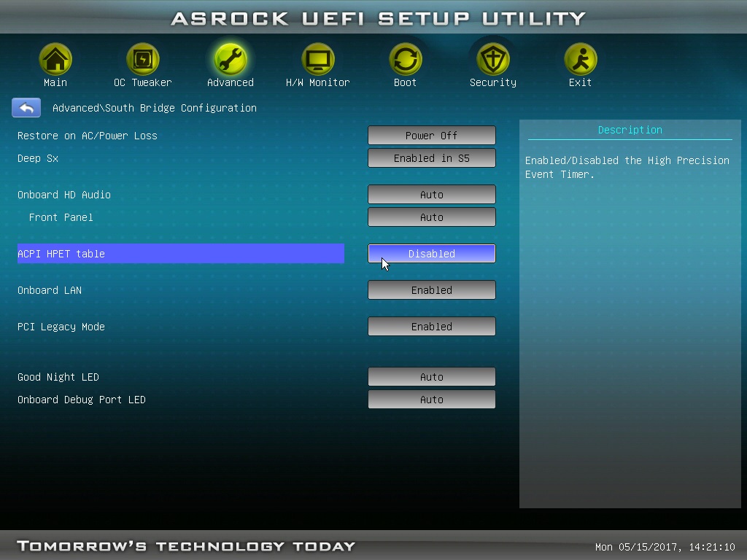The width and height of the screenshot is (747, 560).
Task: Select the Advanced wrench icon
Action: [231, 59]
